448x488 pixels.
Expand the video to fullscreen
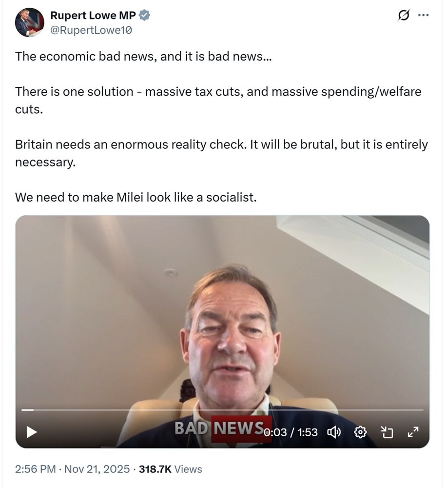click(413, 432)
